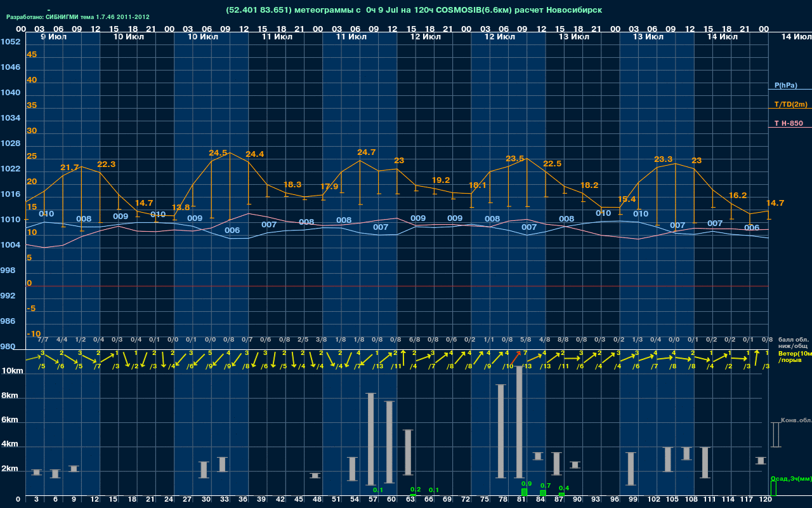Click the 22.5 temperature label
The image size is (812, 508).
(553, 164)
